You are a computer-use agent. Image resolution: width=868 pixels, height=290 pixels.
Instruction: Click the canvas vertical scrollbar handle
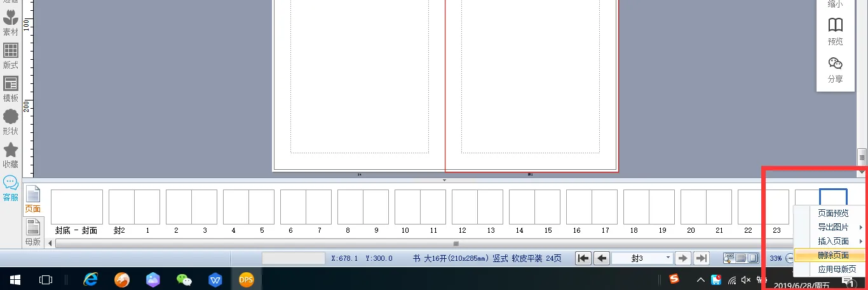(862, 156)
